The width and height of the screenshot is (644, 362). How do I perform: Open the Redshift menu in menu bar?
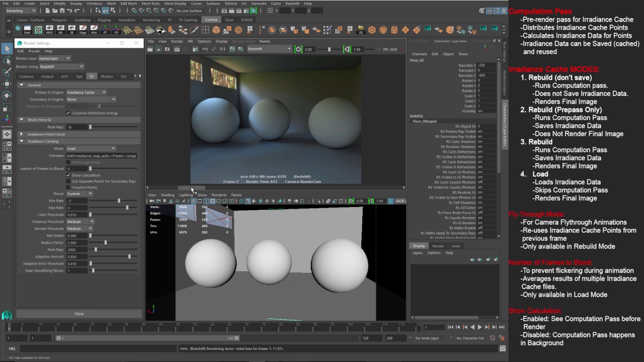click(x=292, y=4)
